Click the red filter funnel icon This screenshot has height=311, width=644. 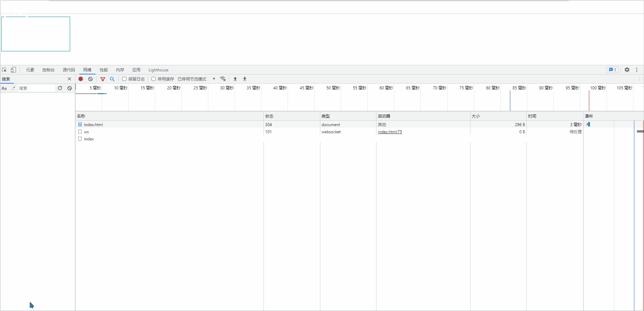[102, 79]
